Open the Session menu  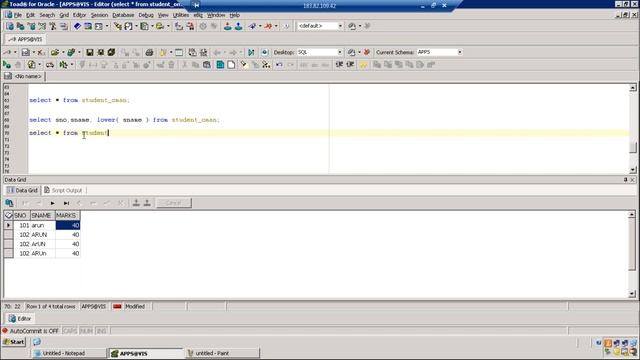[x=99, y=15]
